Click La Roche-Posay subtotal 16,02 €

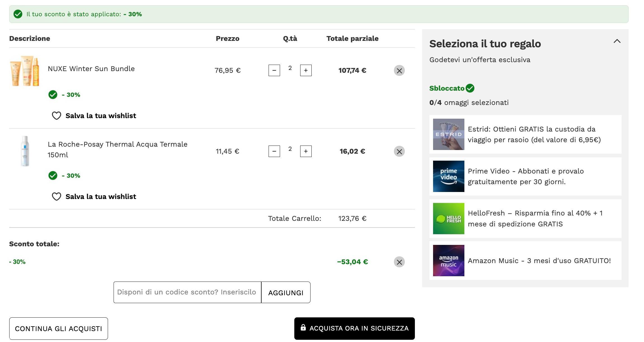tap(352, 151)
